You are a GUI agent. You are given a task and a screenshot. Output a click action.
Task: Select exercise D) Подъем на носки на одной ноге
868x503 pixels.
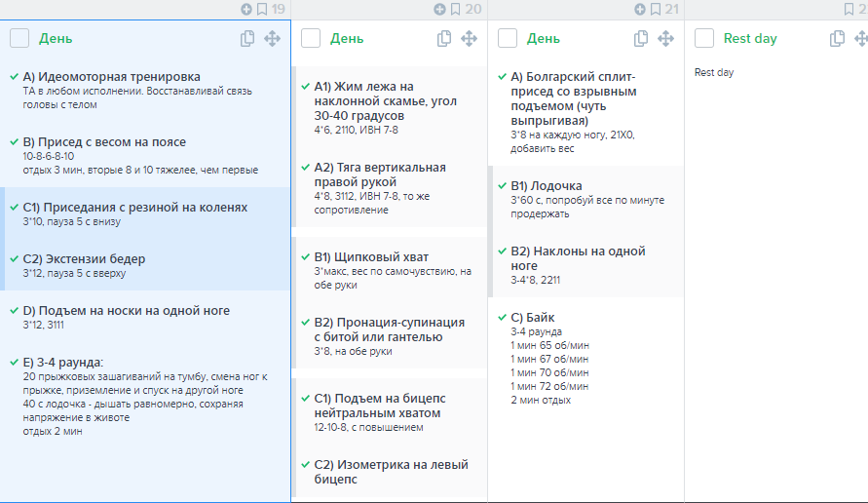127,310
